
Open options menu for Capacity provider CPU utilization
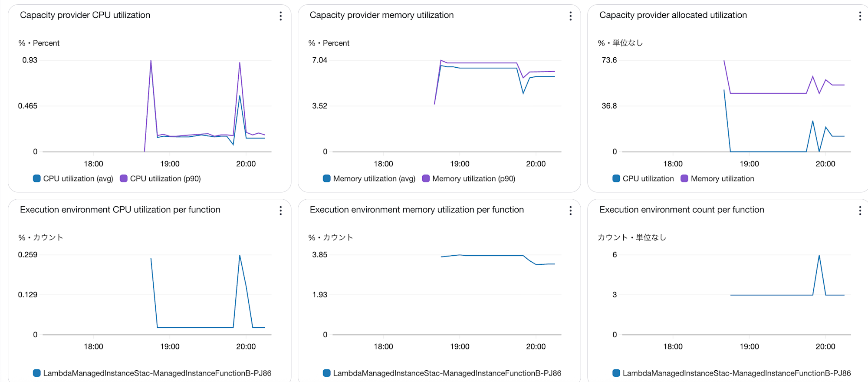tap(281, 16)
